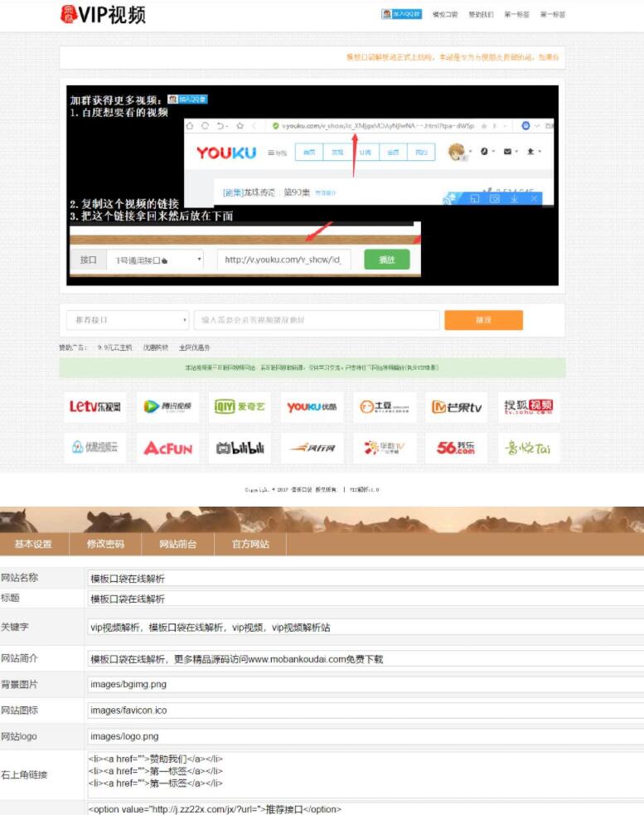Viewport: 644px width, 815px height.
Task: Click the VIP视频 site logo
Action: tap(103, 15)
